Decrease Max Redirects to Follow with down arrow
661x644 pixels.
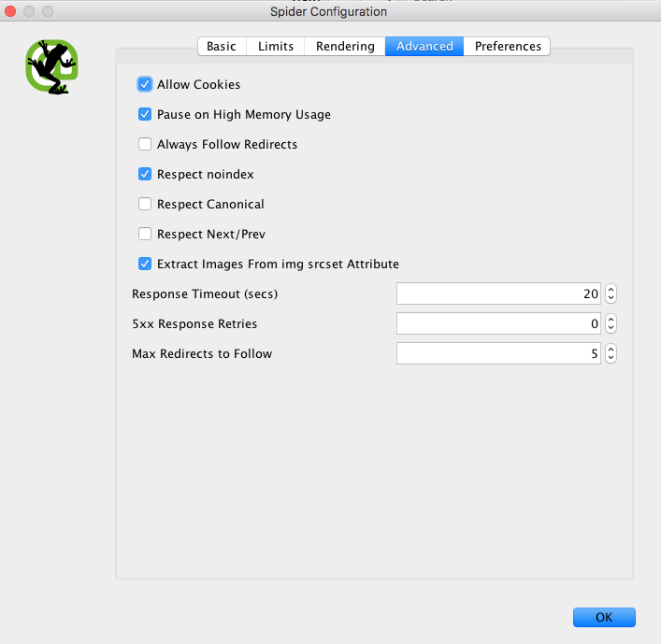click(x=611, y=358)
